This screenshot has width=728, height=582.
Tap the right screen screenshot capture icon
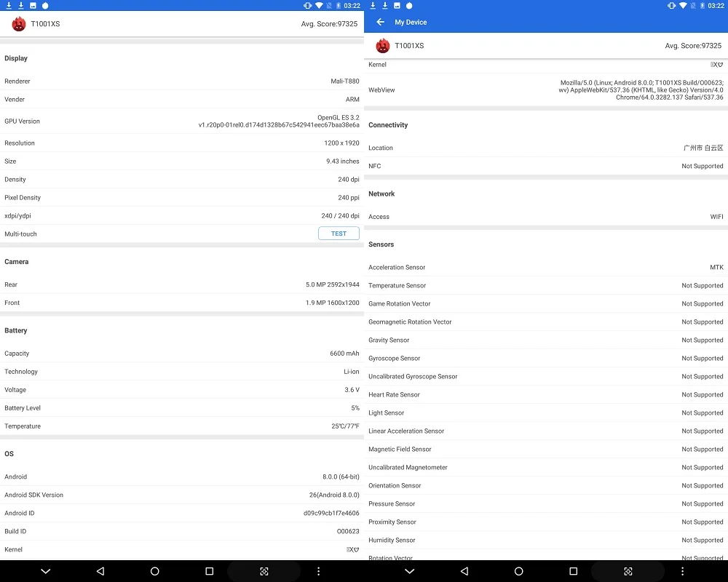coord(628,571)
